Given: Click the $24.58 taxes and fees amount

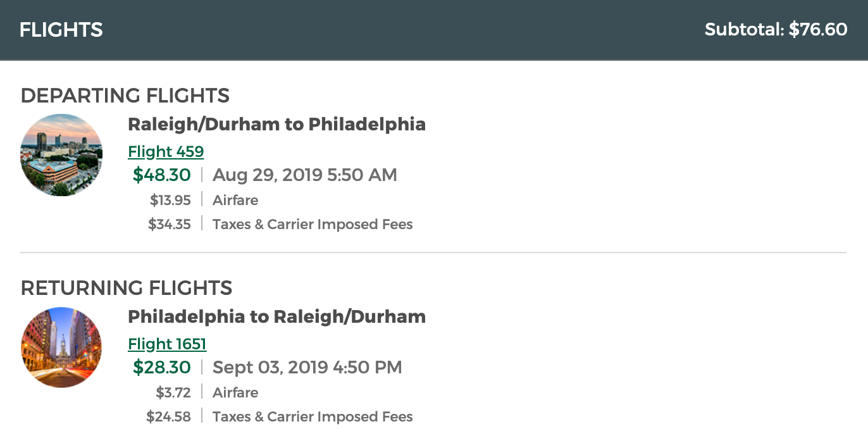Looking at the screenshot, I should click(168, 417).
